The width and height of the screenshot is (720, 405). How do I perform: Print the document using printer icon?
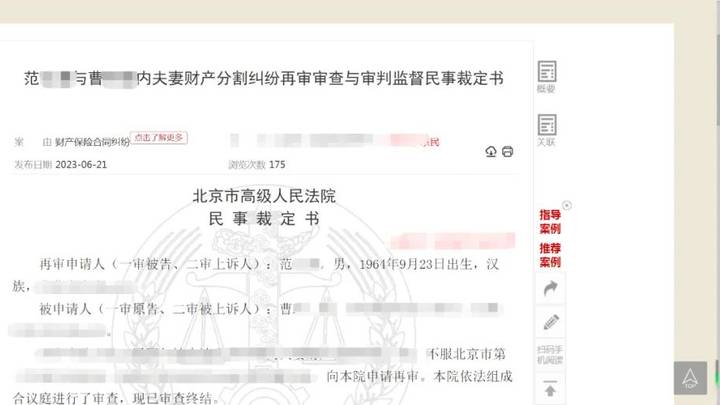[x=507, y=152]
